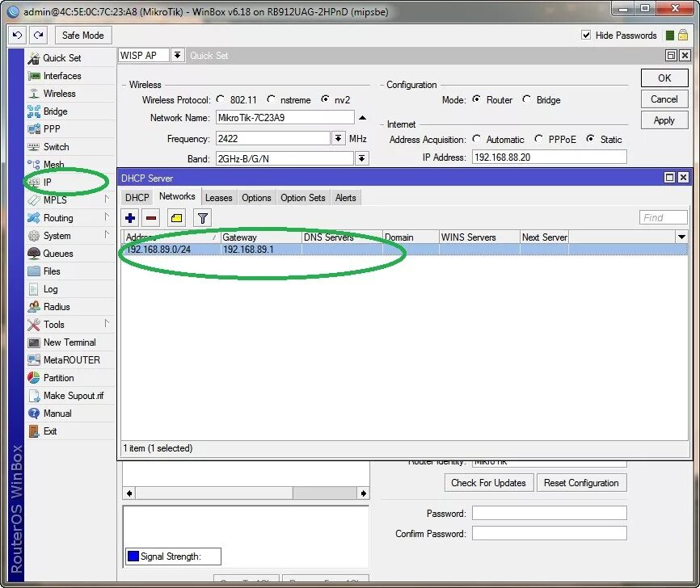Expand the System submenu
700x588 pixels.
coord(106,235)
